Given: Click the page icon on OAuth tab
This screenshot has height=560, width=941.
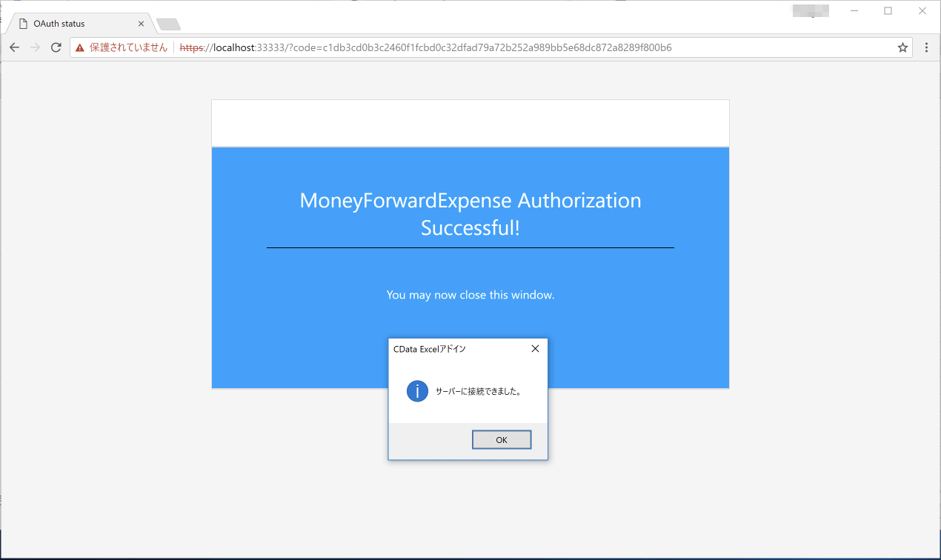Looking at the screenshot, I should 23,24.
